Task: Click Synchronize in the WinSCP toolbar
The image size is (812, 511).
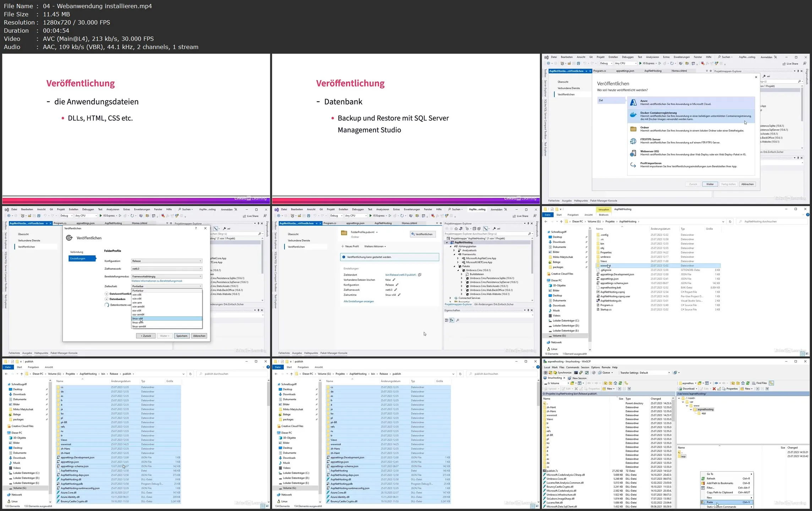Action: pyautogui.click(x=562, y=373)
